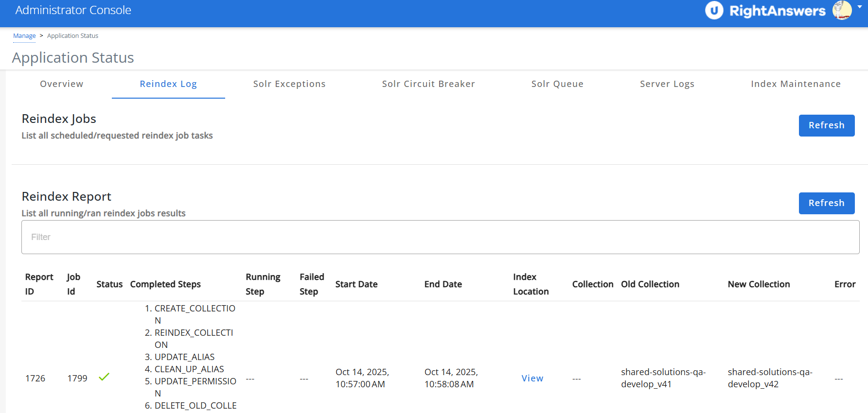The height and width of the screenshot is (413, 868).
Task: Click the Report ID column header
Action: [x=39, y=284]
